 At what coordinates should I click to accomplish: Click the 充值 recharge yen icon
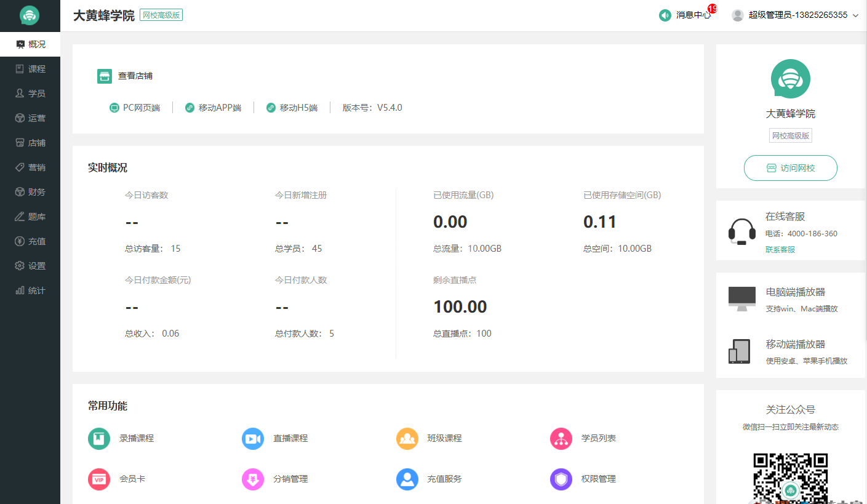(x=20, y=241)
